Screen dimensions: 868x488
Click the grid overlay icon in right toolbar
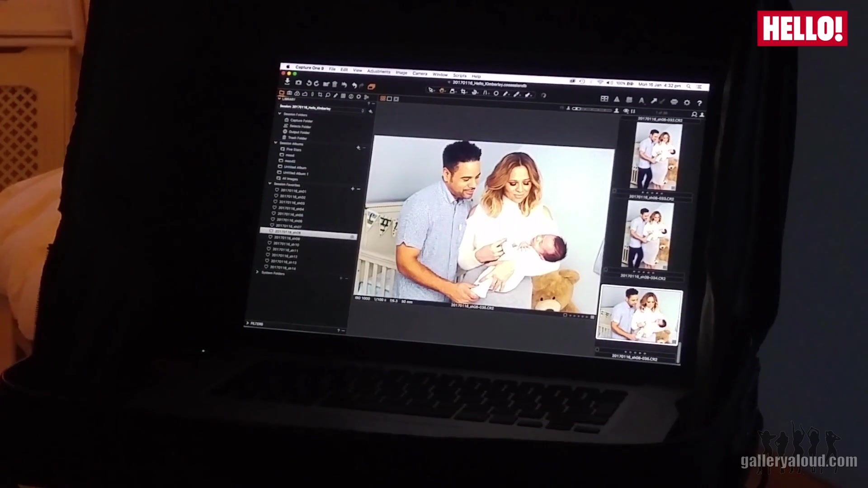(x=604, y=99)
